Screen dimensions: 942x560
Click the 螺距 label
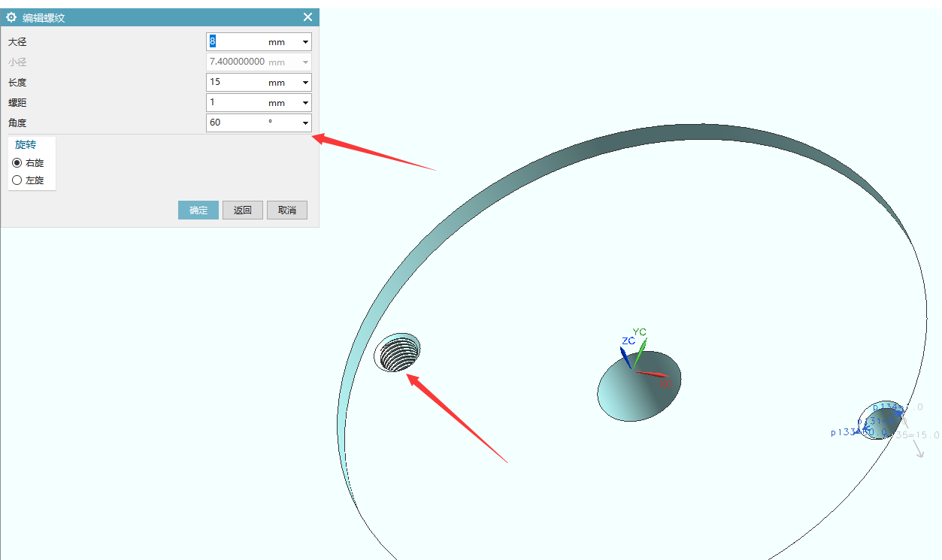click(x=17, y=103)
